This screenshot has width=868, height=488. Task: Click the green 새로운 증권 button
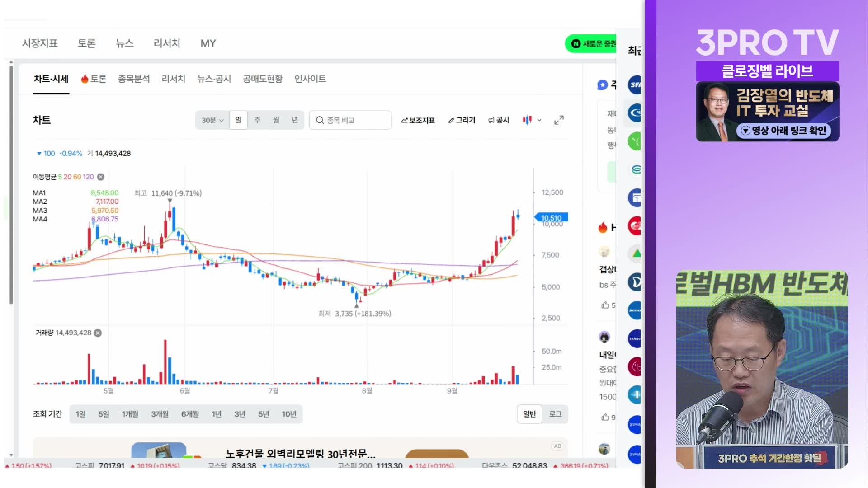tap(590, 44)
